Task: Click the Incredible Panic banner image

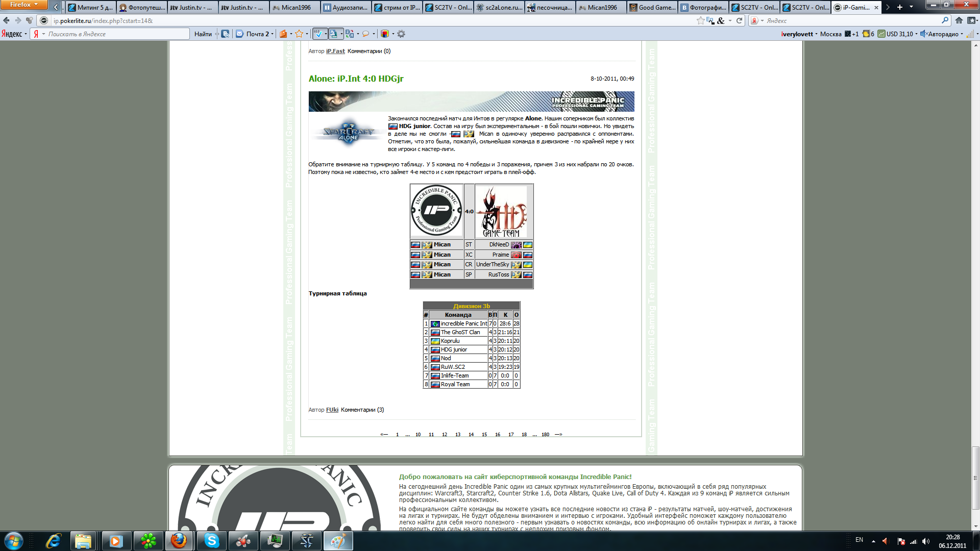Action: click(x=471, y=102)
